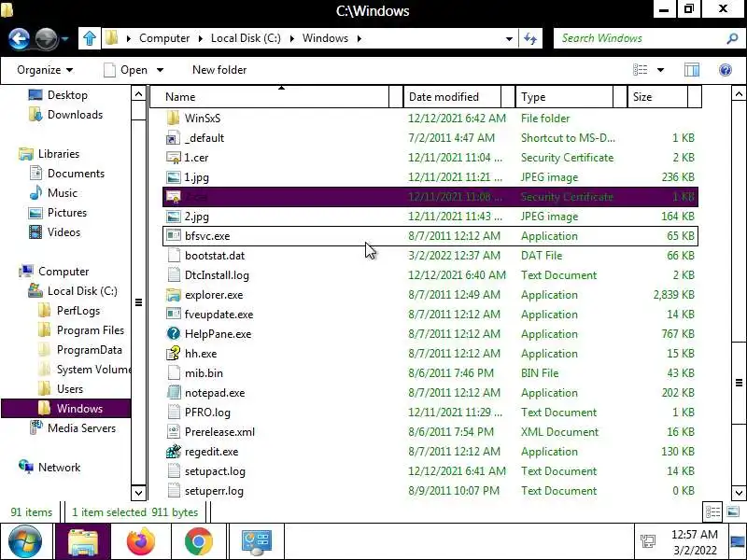This screenshot has height=560, width=747.
Task: Toggle the preview pane icon
Action: pyautogui.click(x=692, y=70)
